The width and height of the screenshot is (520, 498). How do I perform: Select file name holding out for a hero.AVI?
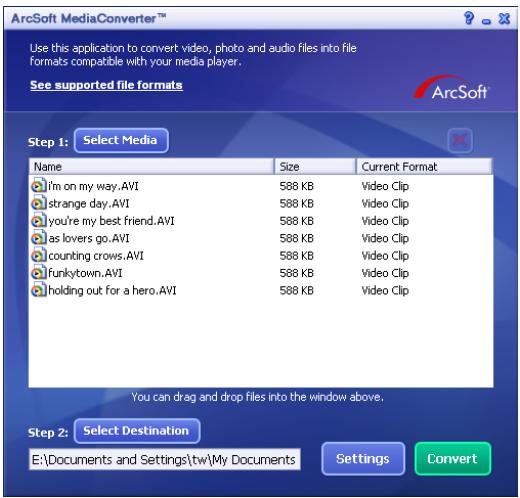pyautogui.click(x=112, y=290)
